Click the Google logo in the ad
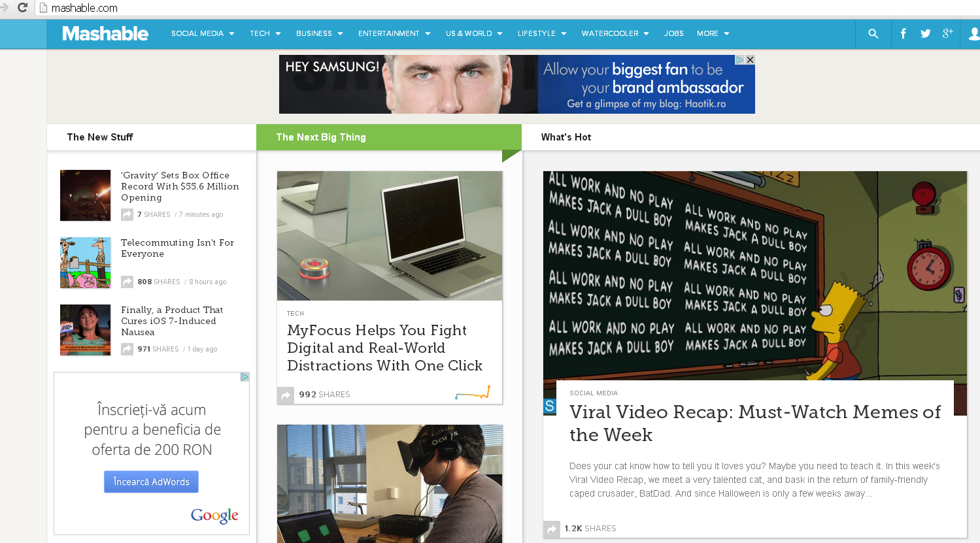This screenshot has width=980, height=543. pos(214,516)
